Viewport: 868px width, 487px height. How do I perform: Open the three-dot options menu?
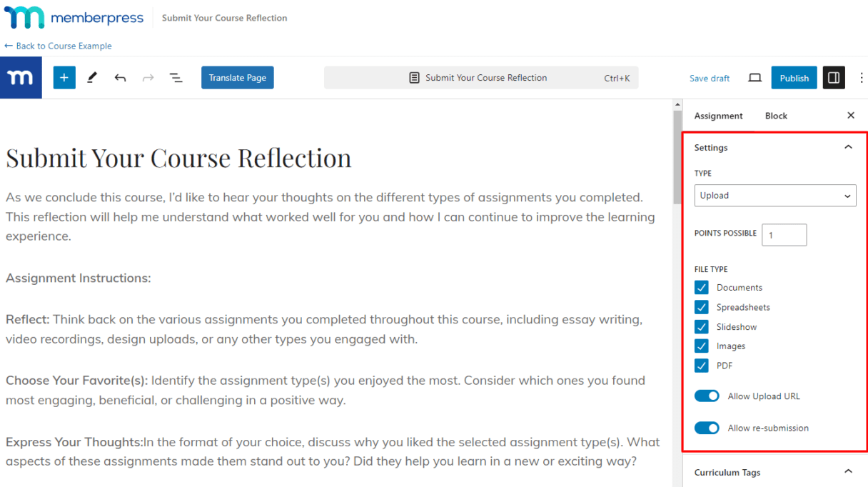point(861,78)
